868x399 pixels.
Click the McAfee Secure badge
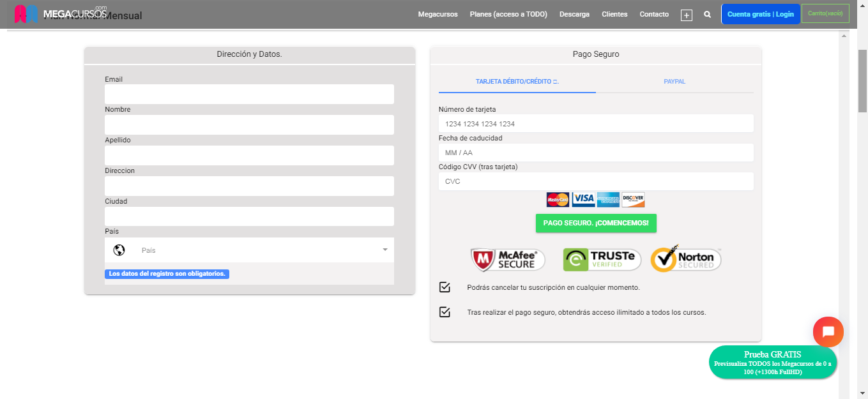[507, 259]
